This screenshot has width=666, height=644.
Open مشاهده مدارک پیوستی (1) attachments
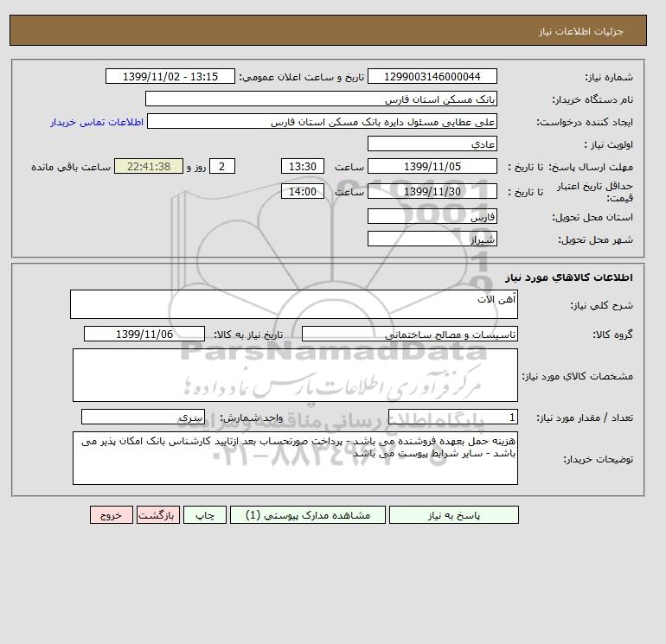click(308, 514)
